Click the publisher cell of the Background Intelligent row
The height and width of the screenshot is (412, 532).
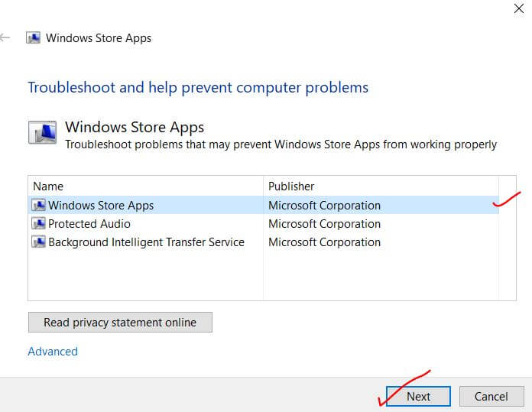pyautogui.click(x=324, y=242)
